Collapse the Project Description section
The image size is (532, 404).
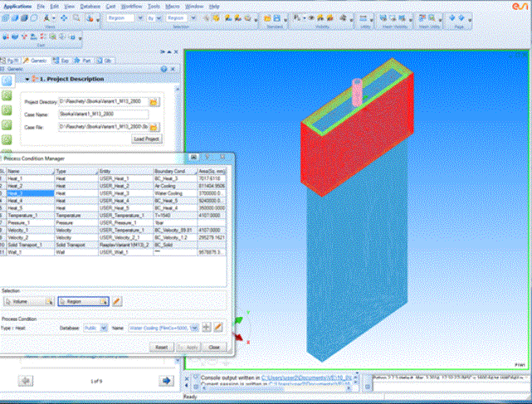pos(28,79)
